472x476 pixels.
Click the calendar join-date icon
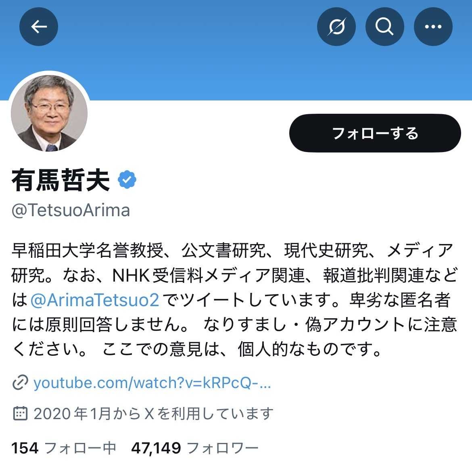(20, 413)
